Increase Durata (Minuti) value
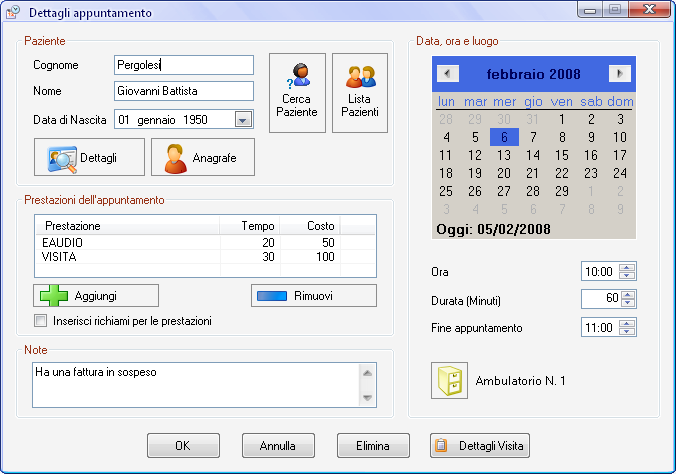The width and height of the screenshot is (676, 474). 628,295
